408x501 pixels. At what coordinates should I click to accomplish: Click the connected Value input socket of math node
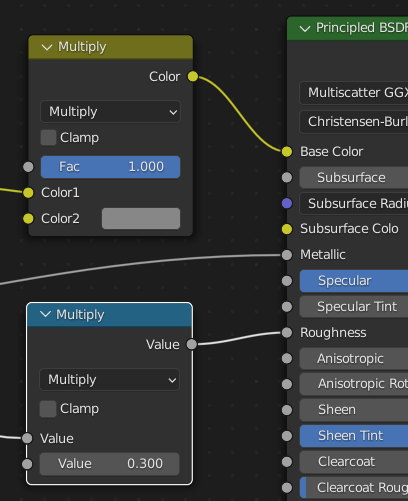pos(27,438)
